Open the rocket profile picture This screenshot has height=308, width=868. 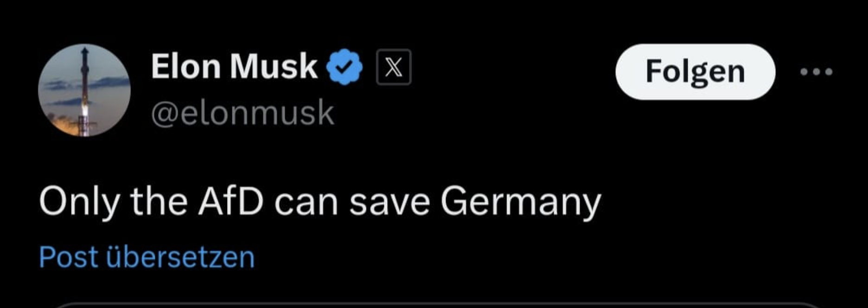[84, 90]
